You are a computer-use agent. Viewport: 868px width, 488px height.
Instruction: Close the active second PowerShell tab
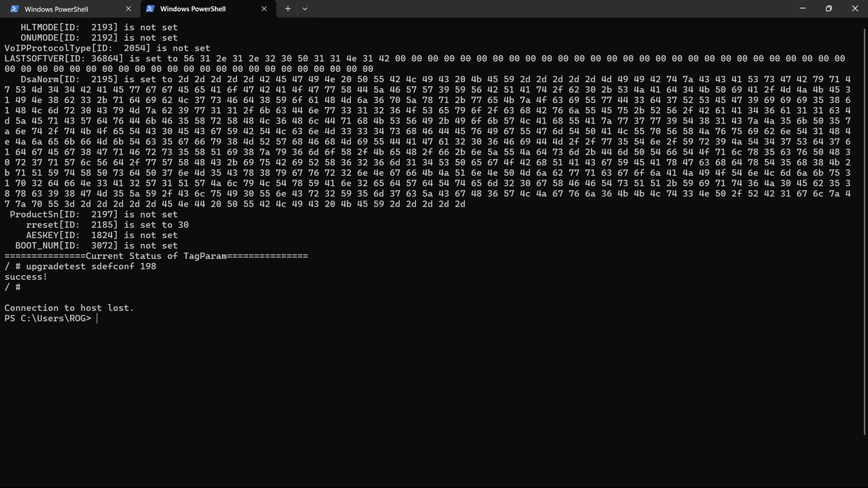point(264,9)
